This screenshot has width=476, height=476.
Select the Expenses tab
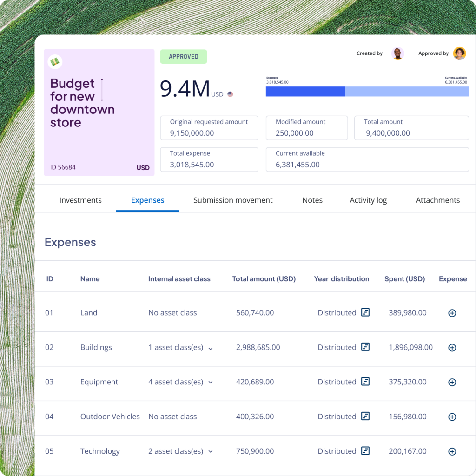coord(147,200)
